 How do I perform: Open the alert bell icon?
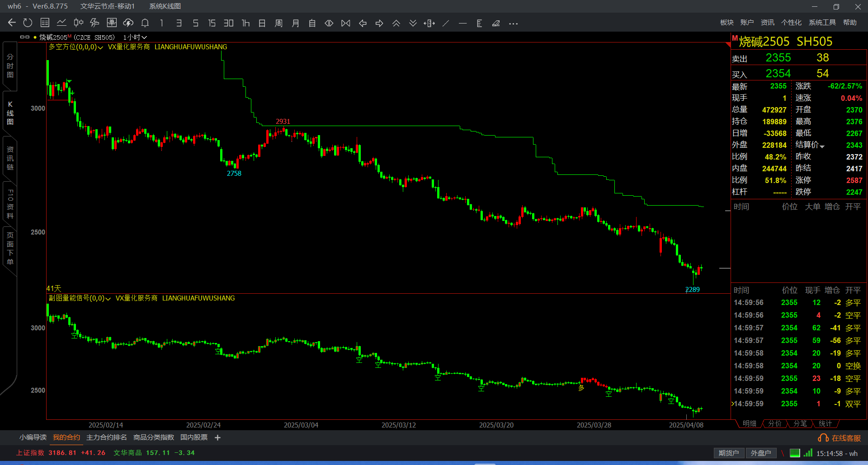[145, 23]
